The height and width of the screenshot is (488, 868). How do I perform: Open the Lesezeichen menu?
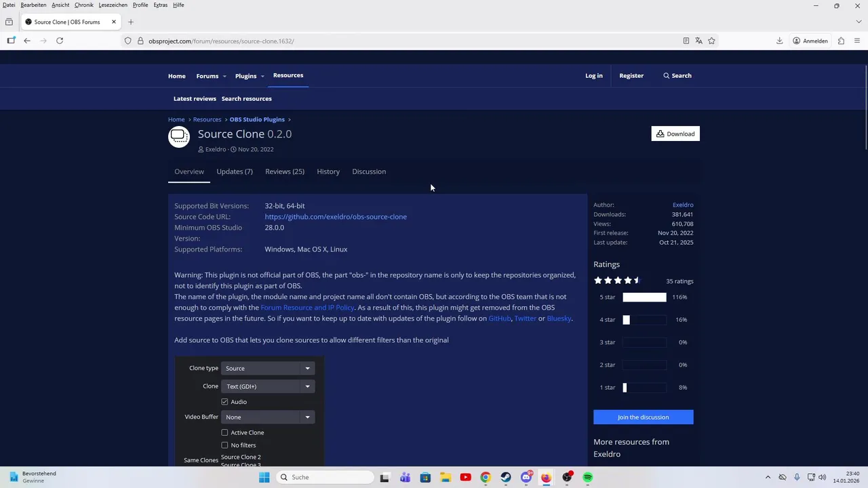click(113, 5)
